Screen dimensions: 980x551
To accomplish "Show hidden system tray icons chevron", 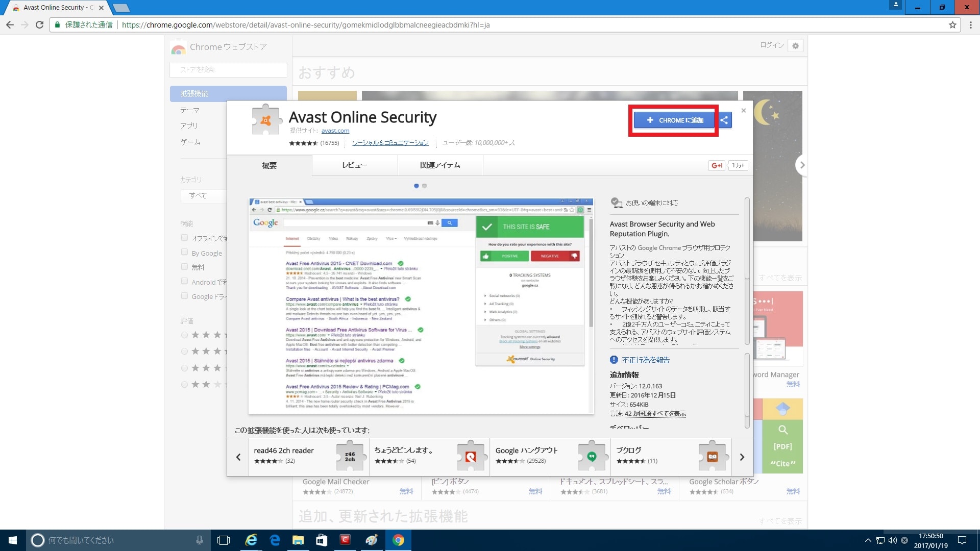I will [868, 540].
